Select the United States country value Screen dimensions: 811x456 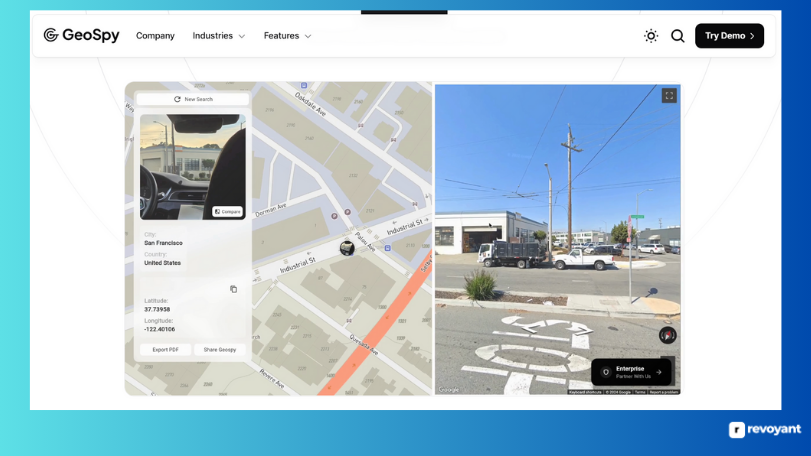pyautogui.click(x=162, y=263)
